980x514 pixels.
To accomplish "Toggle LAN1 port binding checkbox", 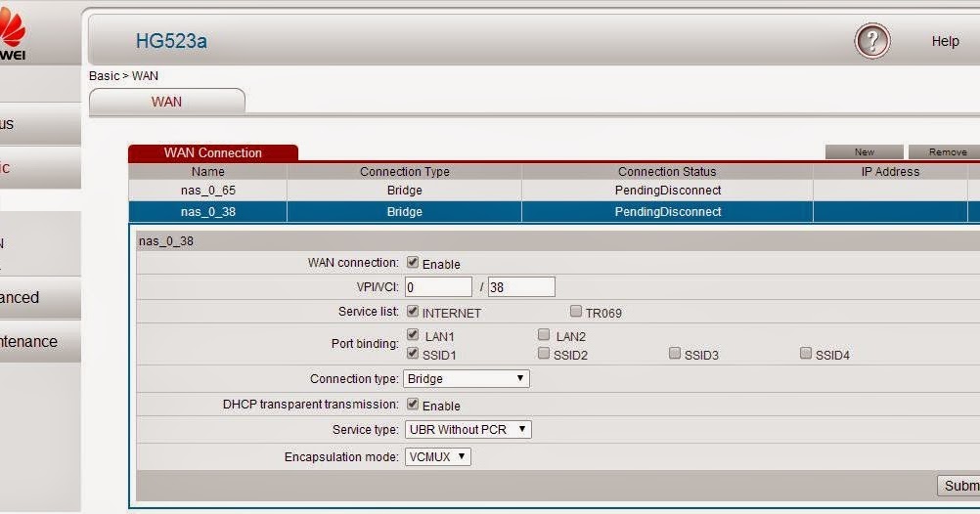I will (x=413, y=335).
